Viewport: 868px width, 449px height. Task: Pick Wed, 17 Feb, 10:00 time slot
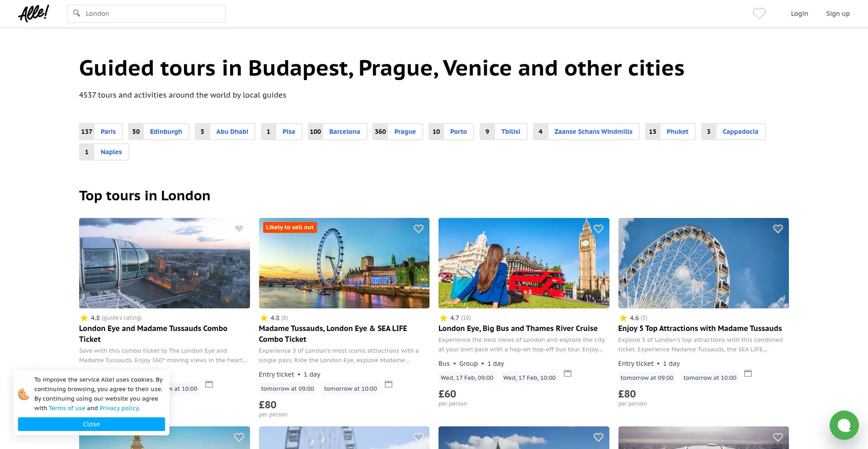pos(529,378)
